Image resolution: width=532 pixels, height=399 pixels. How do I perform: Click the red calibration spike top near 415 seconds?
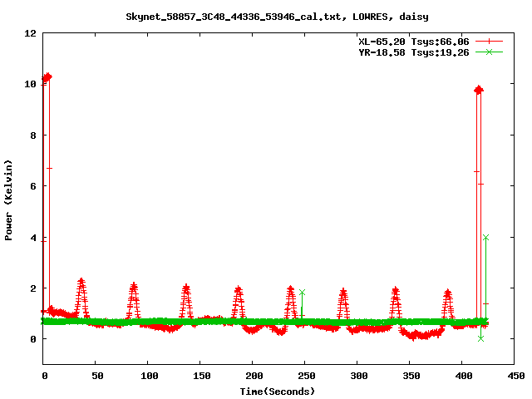(x=479, y=90)
